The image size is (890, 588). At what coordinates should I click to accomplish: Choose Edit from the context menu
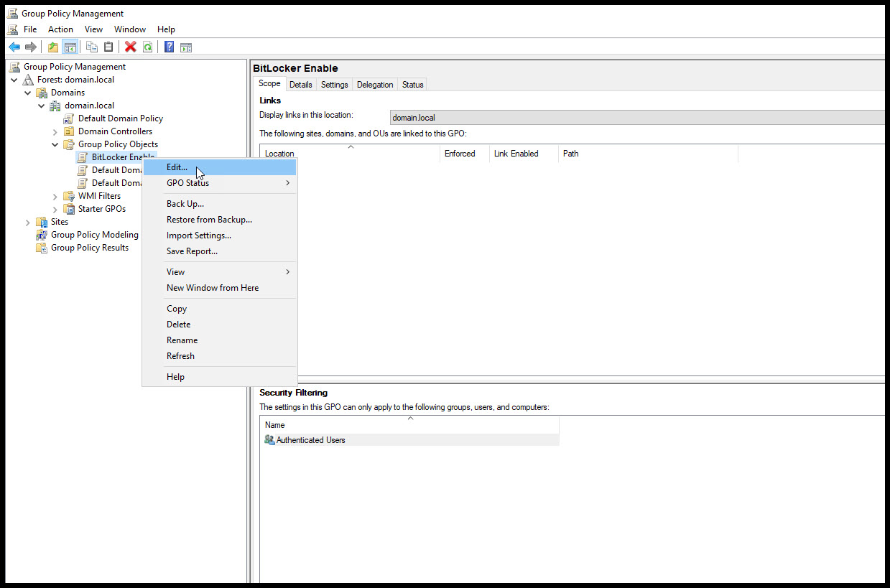pyautogui.click(x=176, y=167)
